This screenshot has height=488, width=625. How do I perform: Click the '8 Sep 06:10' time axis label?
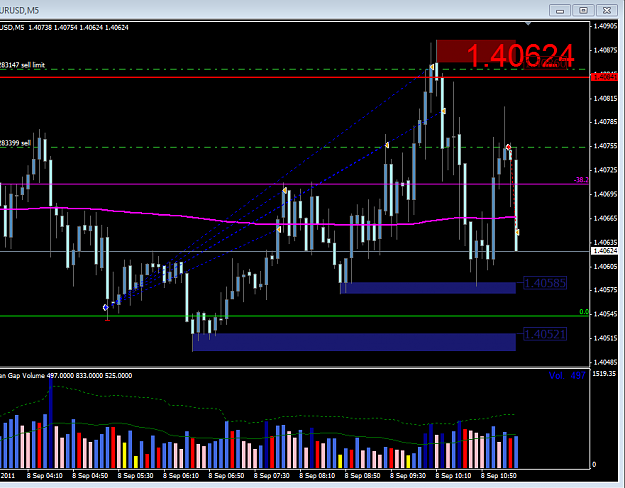[x=181, y=476]
